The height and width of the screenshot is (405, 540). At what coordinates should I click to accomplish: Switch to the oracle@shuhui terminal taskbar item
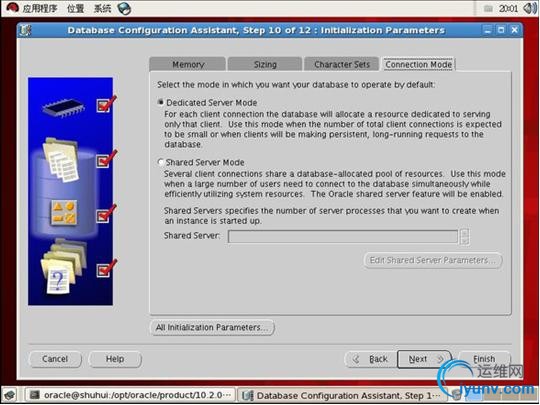coord(130,395)
